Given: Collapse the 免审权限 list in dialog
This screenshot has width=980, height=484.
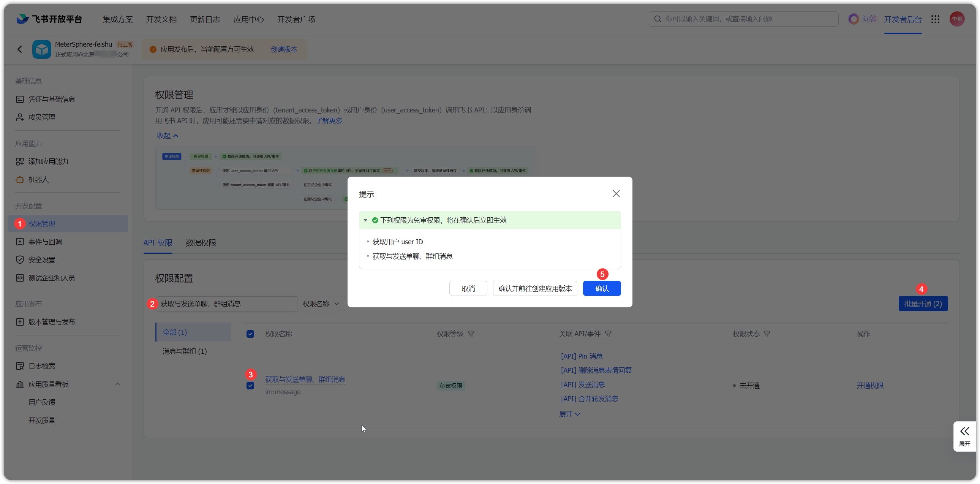Looking at the screenshot, I should pos(365,220).
